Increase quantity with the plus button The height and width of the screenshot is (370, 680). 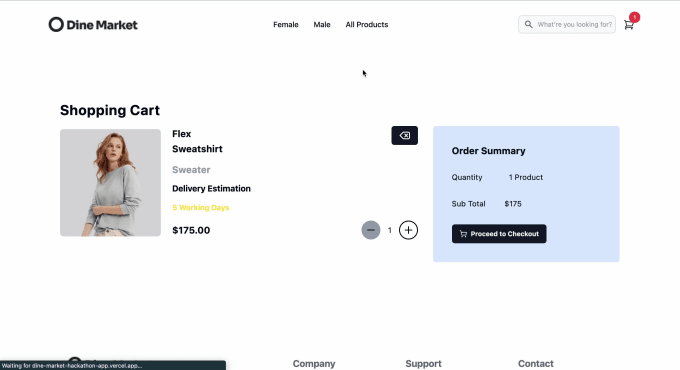pyautogui.click(x=408, y=230)
